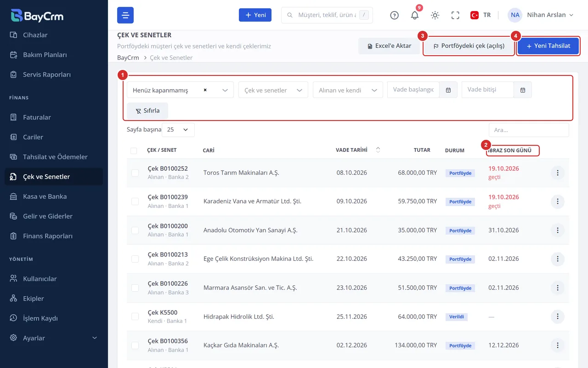
Task: Click Portföydeki çek (açılış) button
Action: point(469,46)
